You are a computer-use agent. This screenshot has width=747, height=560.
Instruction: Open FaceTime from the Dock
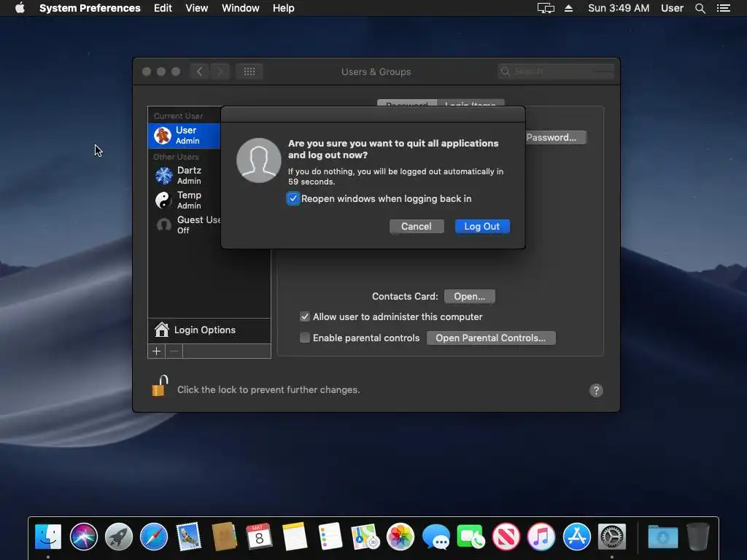pos(471,537)
